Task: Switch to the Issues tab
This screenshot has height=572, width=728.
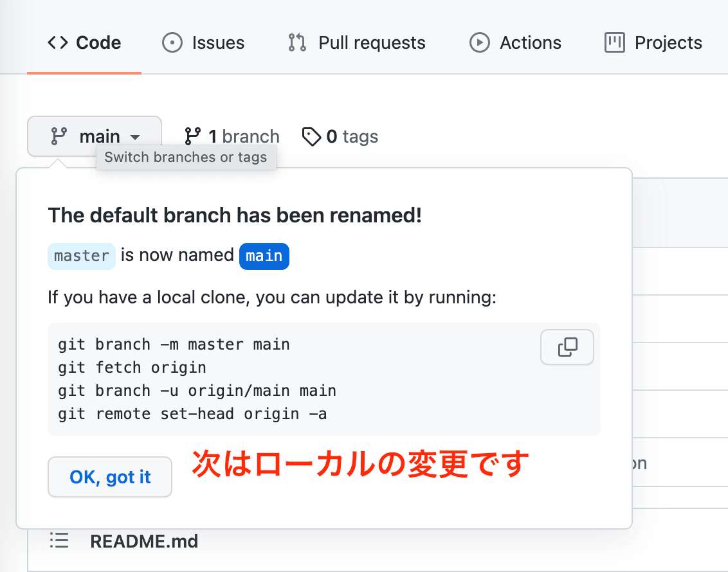Action: point(203,42)
